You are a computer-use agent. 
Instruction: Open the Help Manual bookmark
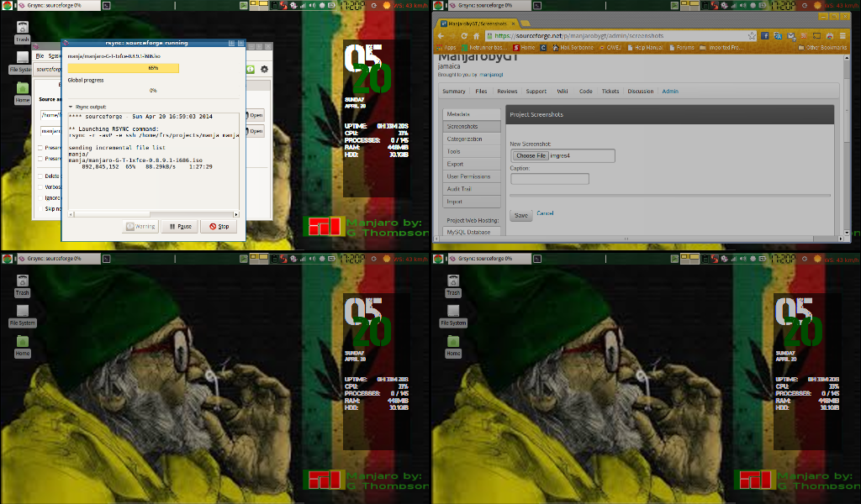tap(645, 48)
